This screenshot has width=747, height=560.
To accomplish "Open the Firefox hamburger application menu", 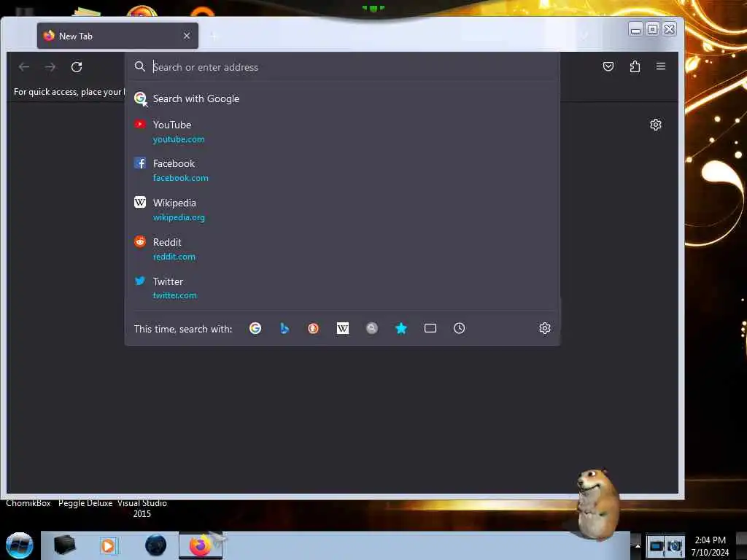I will click(x=661, y=66).
